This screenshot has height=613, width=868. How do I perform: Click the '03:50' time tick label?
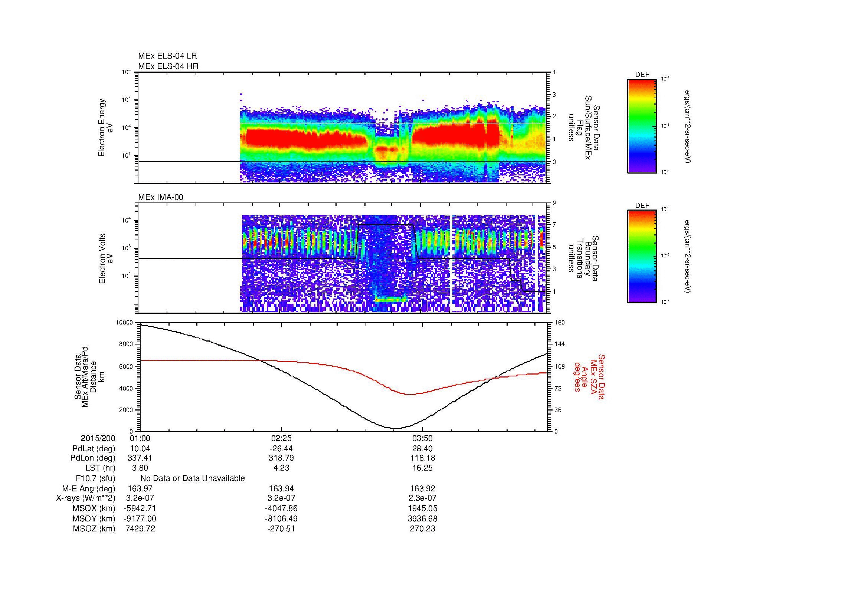(423, 438)
